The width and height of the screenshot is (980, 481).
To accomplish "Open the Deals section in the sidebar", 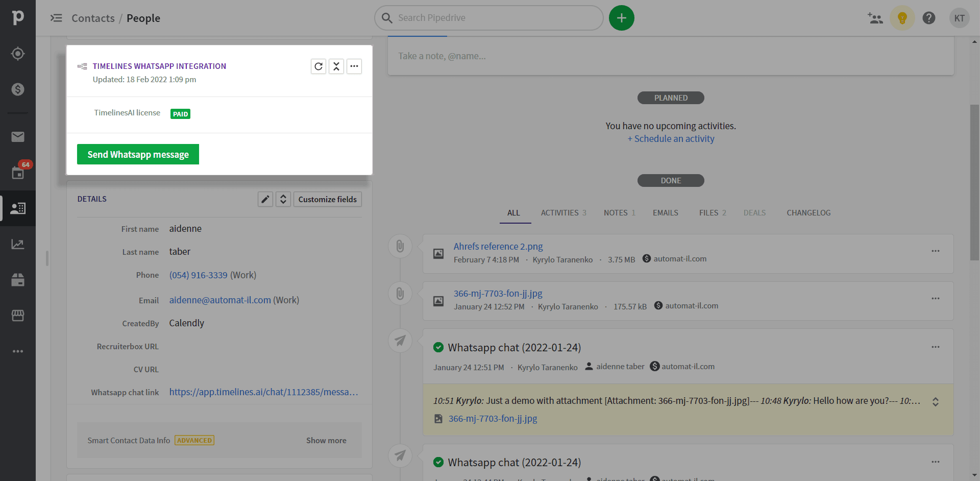I will pyautogui.click(x=18, y=89).
